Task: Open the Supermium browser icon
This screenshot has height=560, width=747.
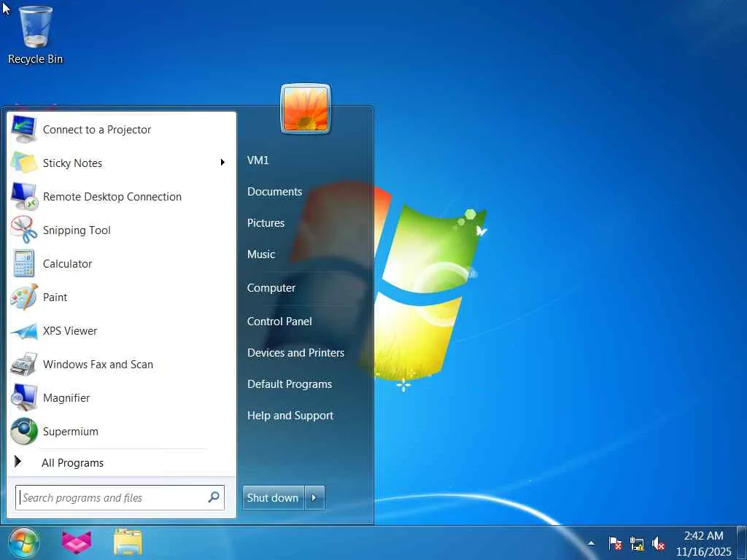Action: point(24,432)
